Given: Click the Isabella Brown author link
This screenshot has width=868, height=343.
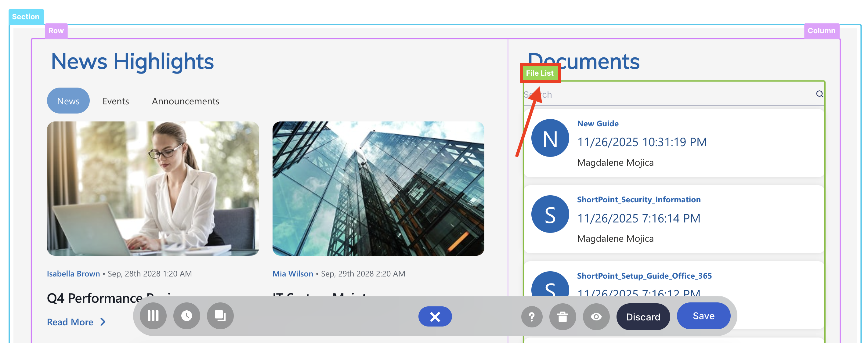Looking at the screenshot, I should click(73, 274).
